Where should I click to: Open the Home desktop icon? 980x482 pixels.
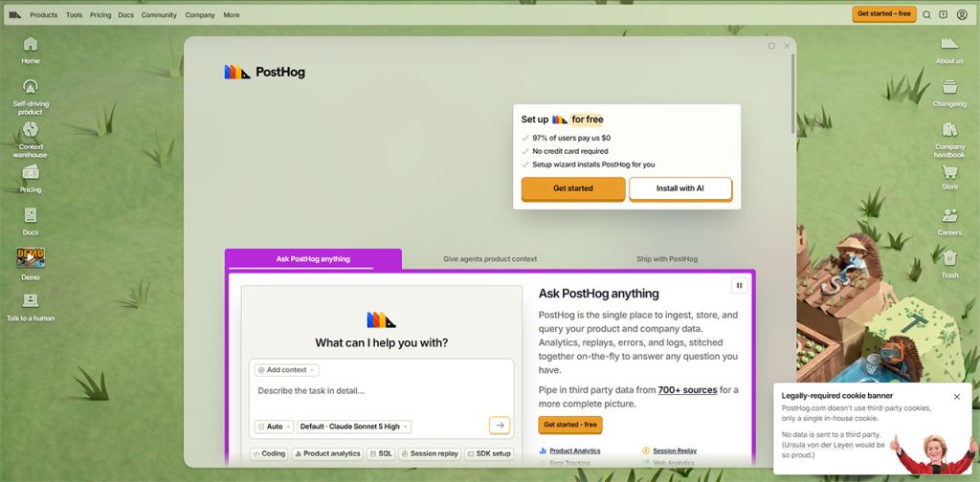(x=30, y=50)
